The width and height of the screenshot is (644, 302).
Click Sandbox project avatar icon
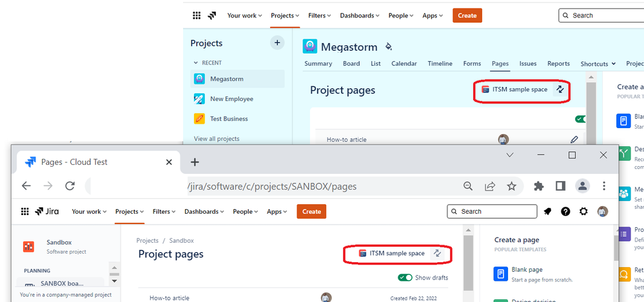pyautogui.click(x=29, y=246)
